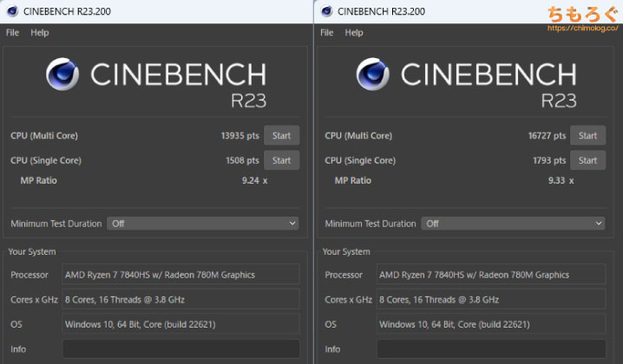Click the Processor field in left window

(x=180, y=275)
